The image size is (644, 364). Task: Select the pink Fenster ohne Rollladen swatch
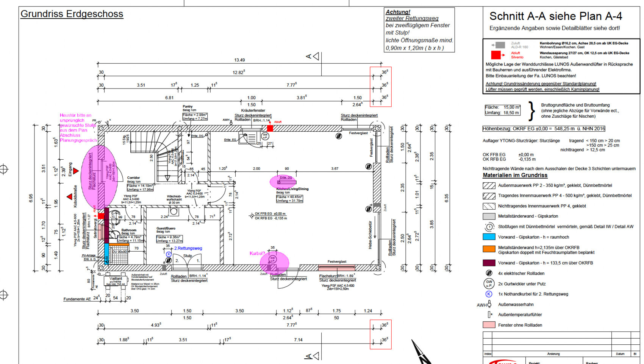click(x=489, y=325)
